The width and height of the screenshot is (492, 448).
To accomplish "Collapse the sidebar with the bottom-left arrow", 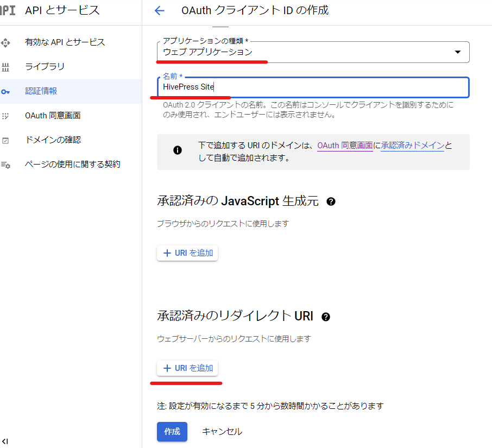I will [x=5, y=441].
